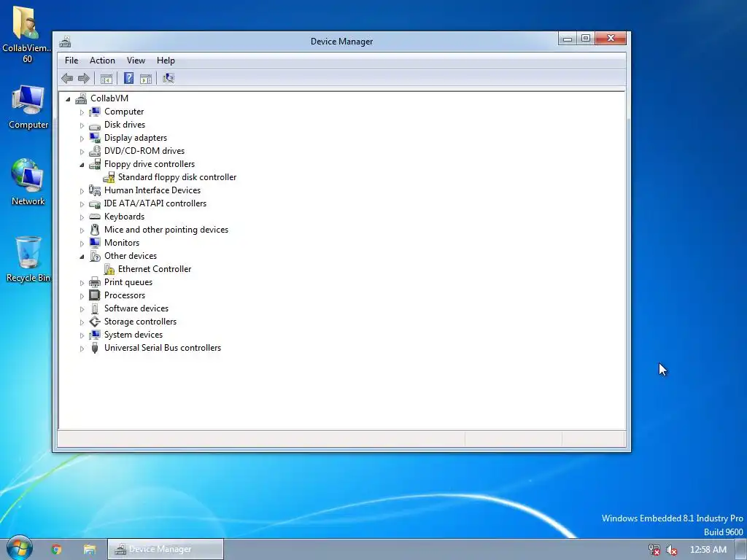747x560 pixels.
Task: Click the Floppy drive controllers icon
Action: (95, 164)
